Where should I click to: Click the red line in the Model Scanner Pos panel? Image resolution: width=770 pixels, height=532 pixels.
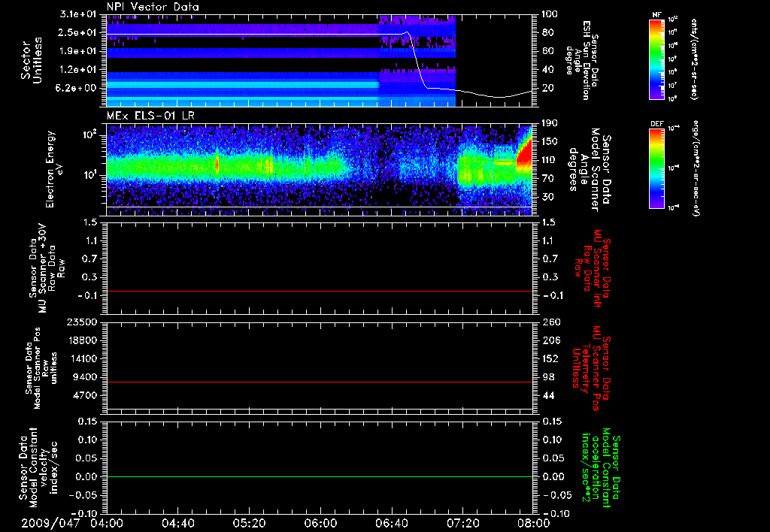pos(320,382)
